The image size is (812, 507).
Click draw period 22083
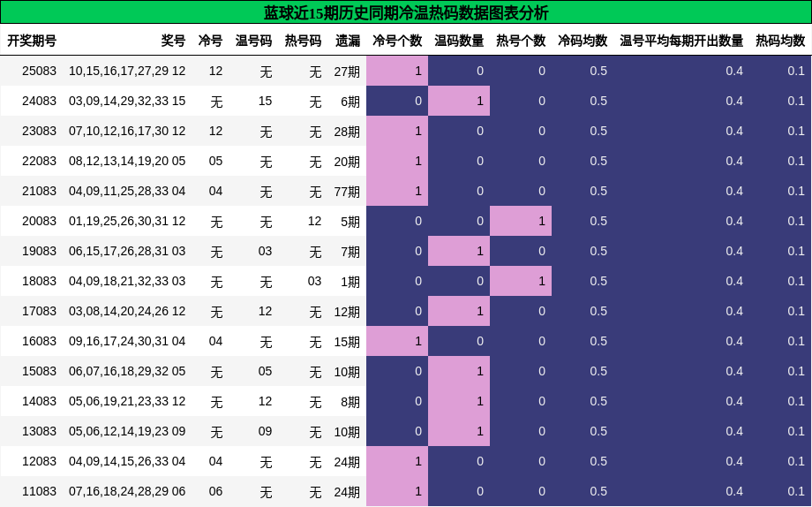tap(39, 162)
